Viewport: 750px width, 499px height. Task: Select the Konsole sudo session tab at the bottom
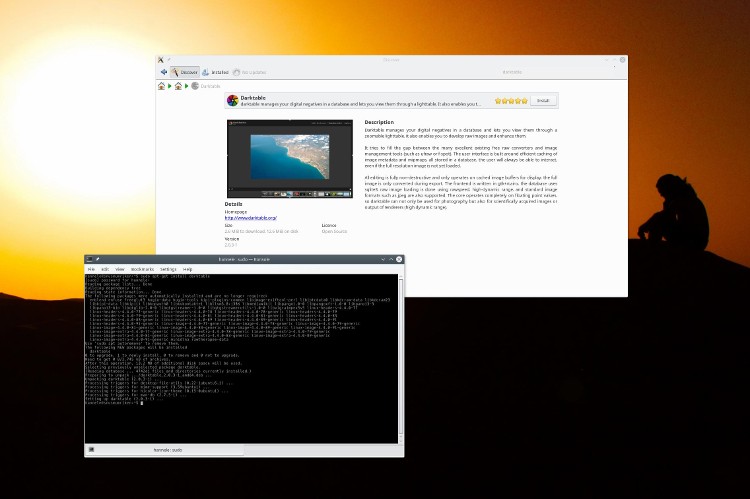[x=165, y=450]
